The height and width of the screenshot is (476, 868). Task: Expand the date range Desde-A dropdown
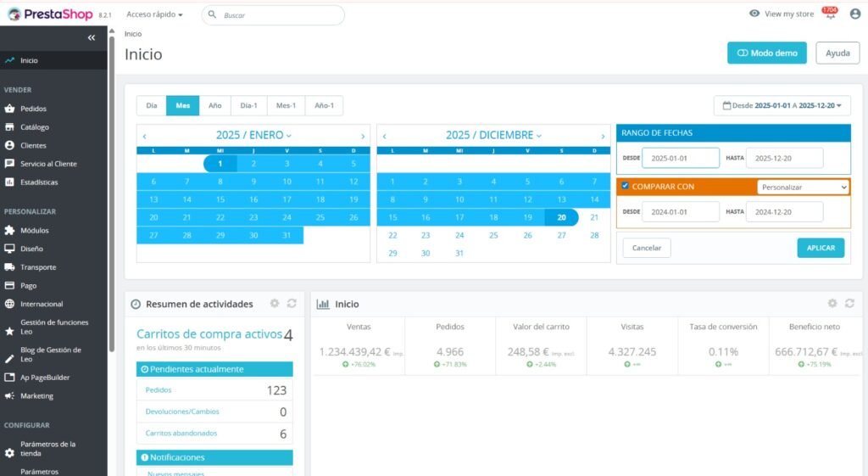[782, 105]
